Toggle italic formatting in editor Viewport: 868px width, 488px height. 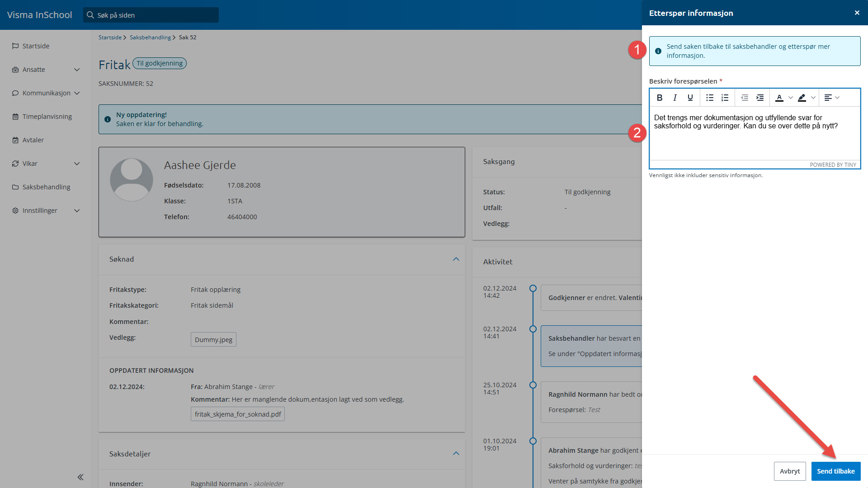pos(675,98)
